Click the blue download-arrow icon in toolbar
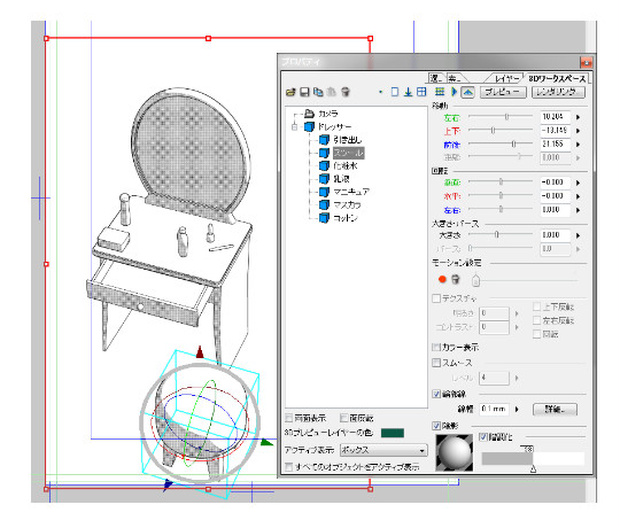 click(x=408, y=92)
